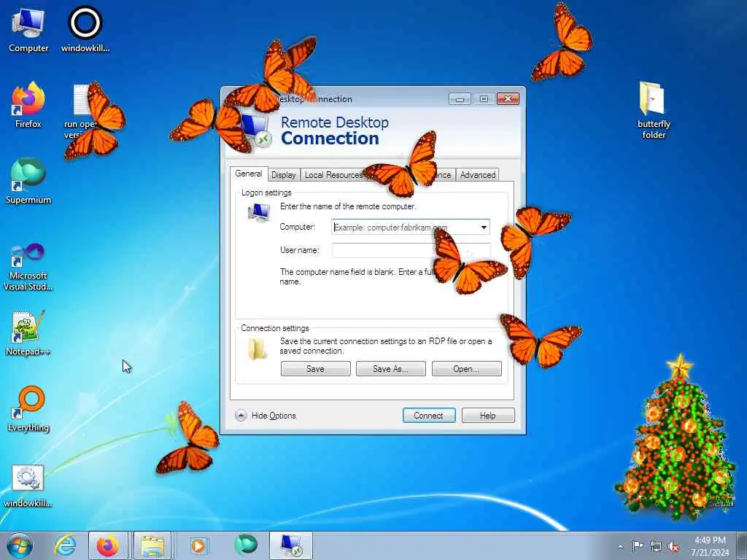Expand the Computer name dropdown arrow

point(484,227)
